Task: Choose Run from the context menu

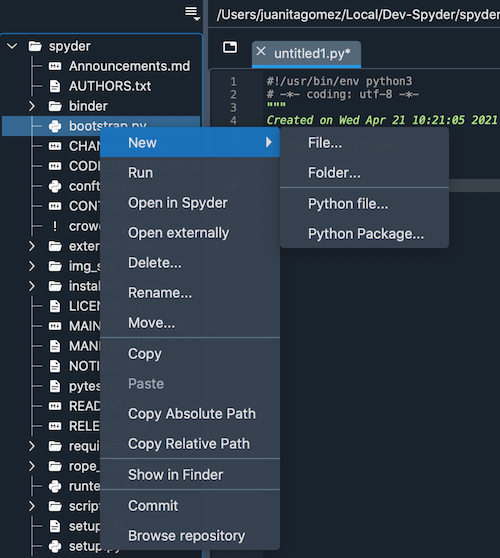Action: pyautogui.click(x=190, y=173)
